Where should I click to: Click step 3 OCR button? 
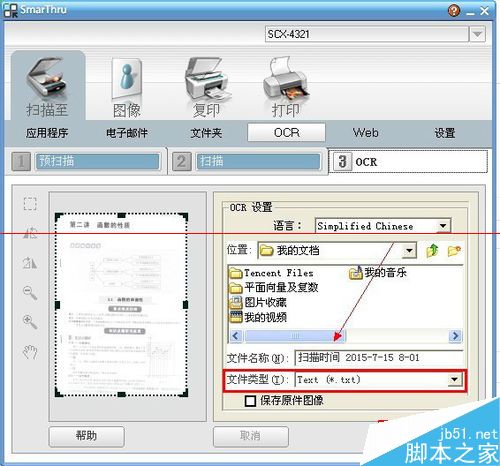408,162
